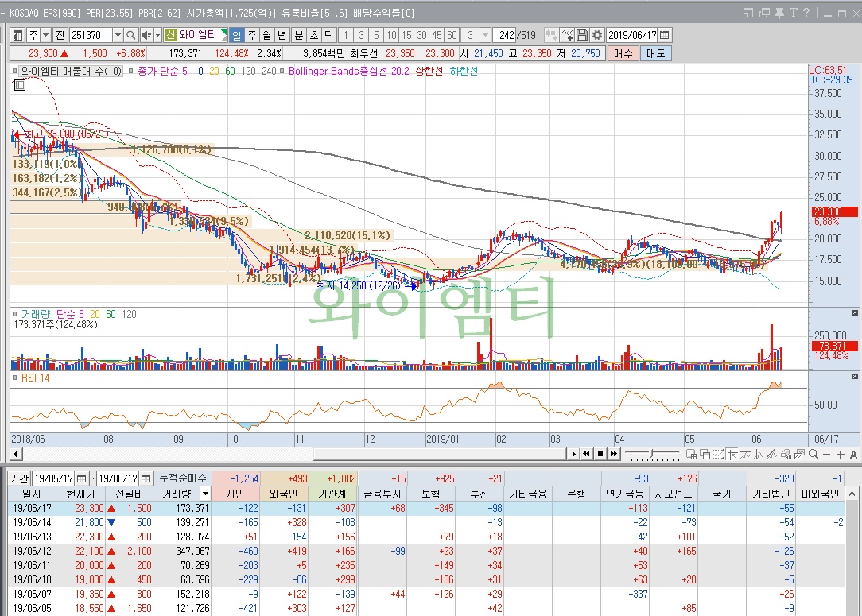Click the T font size icon
Screen dimensions: 862x616
coord(793,13)
